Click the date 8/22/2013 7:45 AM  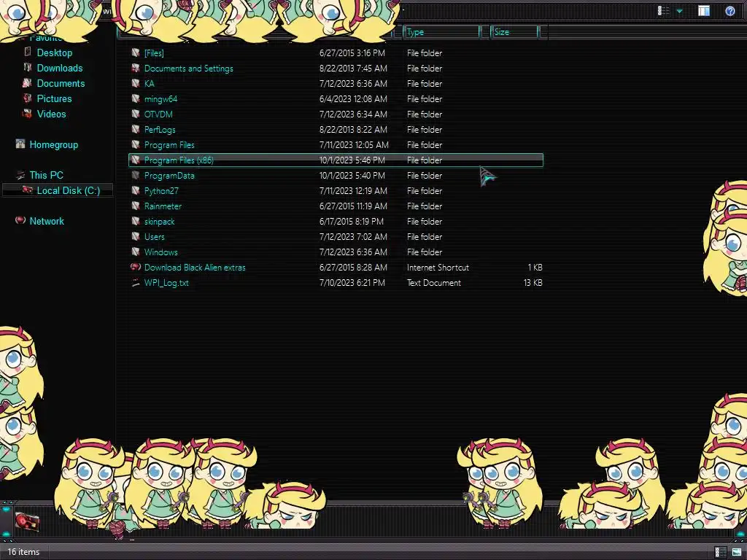(x=353, y=69)
